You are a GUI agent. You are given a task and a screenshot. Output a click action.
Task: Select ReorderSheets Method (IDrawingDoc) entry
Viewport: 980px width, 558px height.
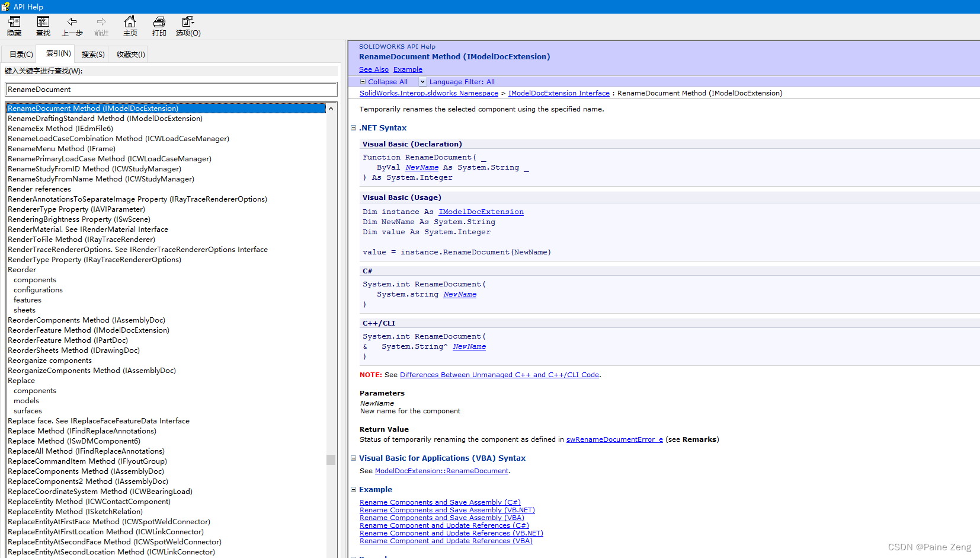pos(73,350)
